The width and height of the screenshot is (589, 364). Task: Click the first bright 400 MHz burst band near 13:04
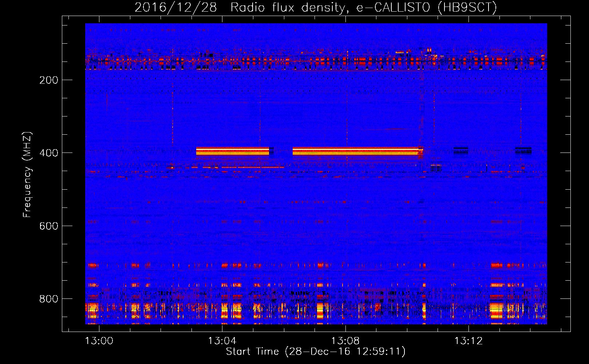pos(233,151)
